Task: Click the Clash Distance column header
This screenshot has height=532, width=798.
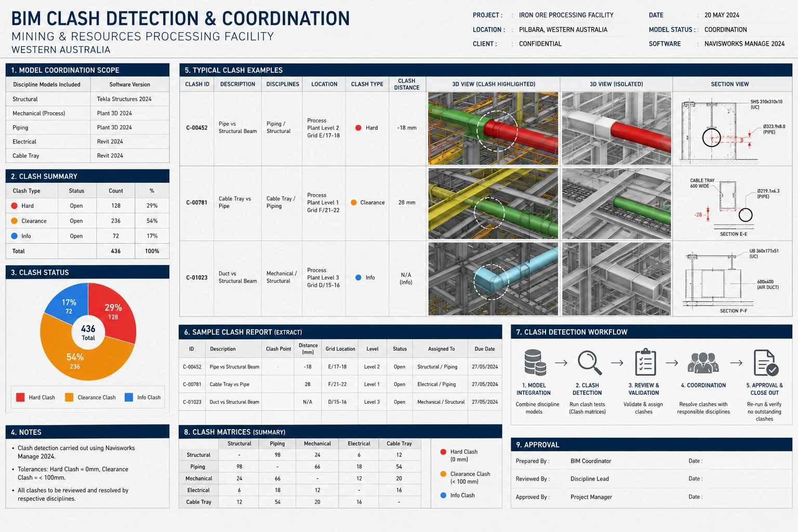Action: (x=407, y=84)
